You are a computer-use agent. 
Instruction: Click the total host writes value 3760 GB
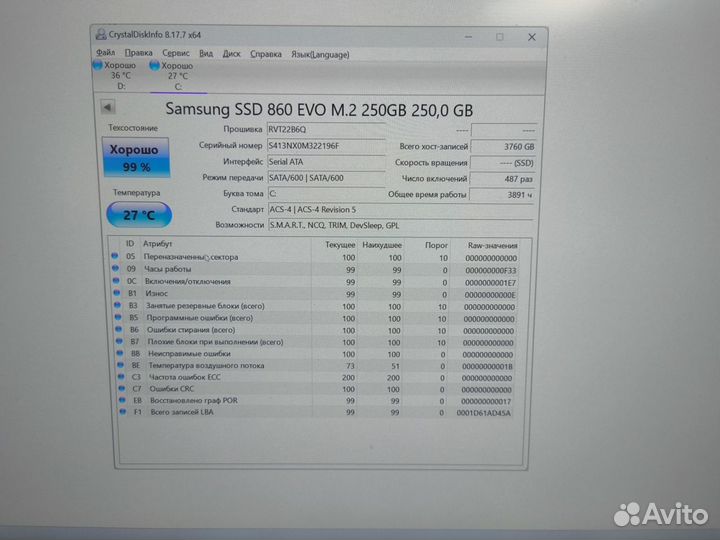coord(503,146)
